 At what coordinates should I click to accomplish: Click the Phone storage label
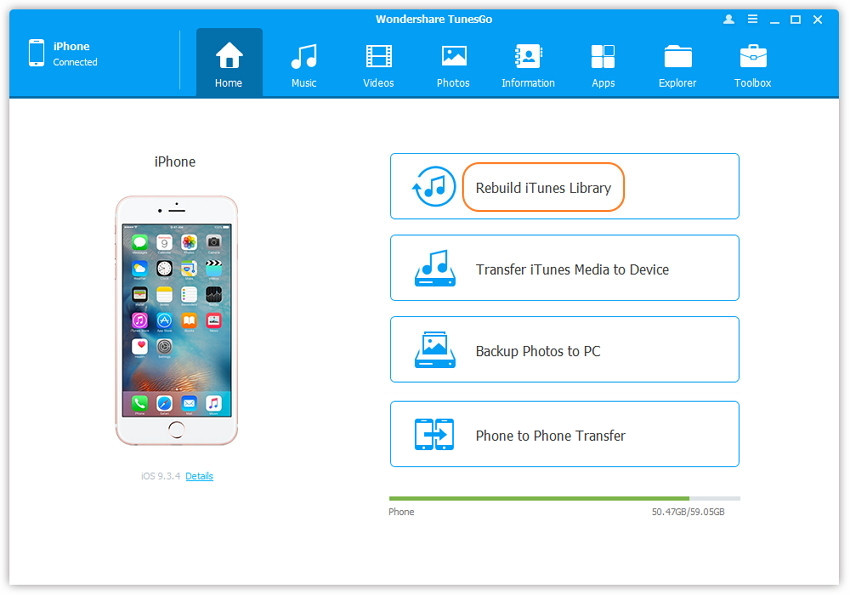click(401, 512)
